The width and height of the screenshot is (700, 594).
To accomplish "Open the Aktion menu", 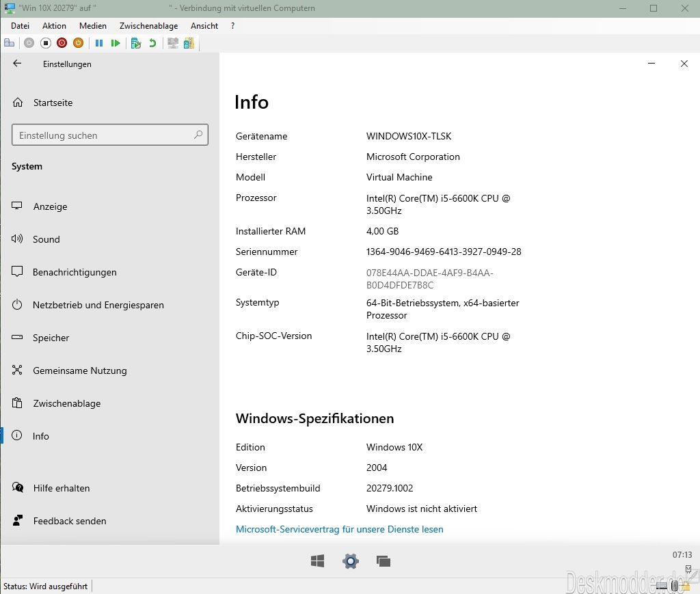I will coord(54,26).
